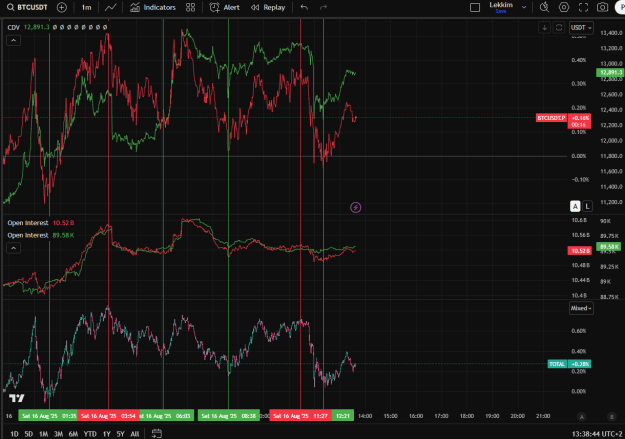Click the 06:03 green time marker
625x439 pixels.
[x=166, y=416]
